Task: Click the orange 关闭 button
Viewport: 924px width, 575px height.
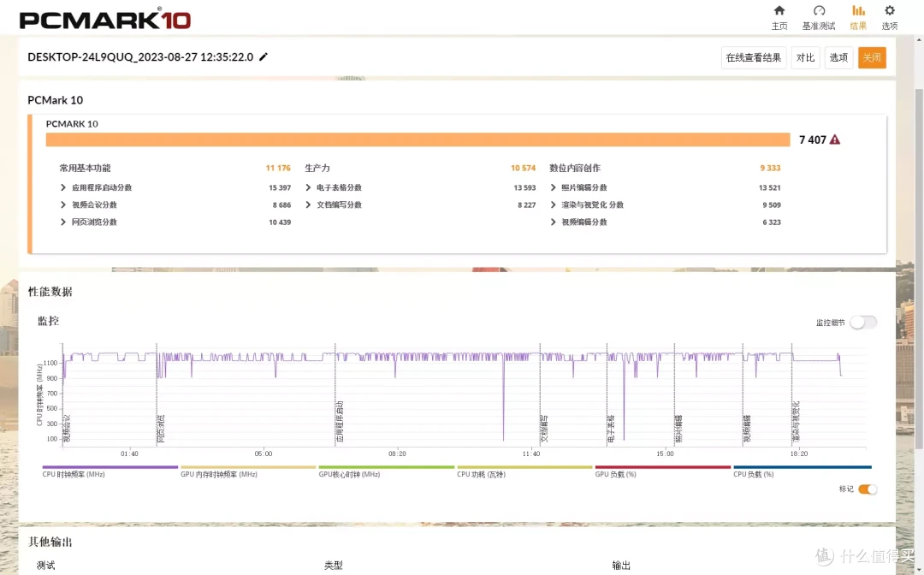Action: click(872, 57)
